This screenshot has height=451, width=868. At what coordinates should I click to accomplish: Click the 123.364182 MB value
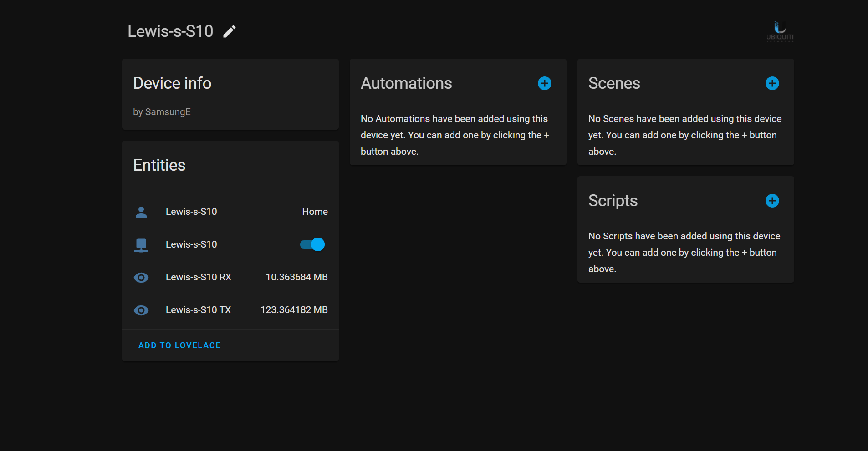(294, 310)
